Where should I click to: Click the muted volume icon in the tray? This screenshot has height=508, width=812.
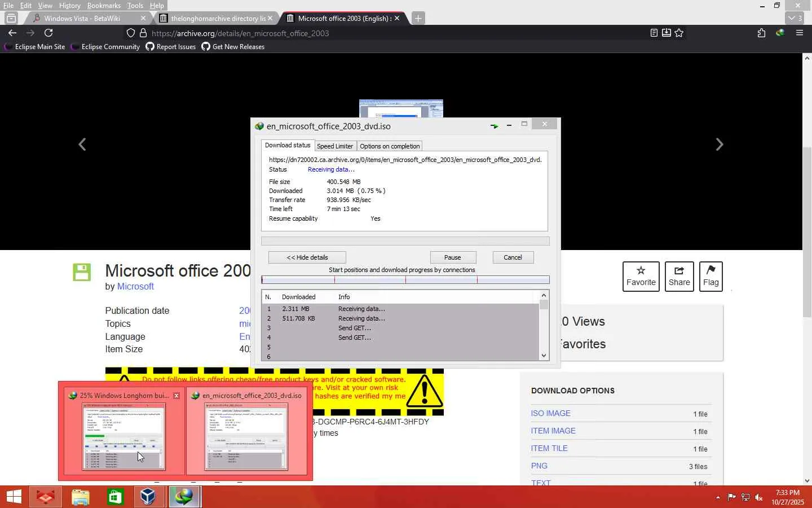pos(759,497)
